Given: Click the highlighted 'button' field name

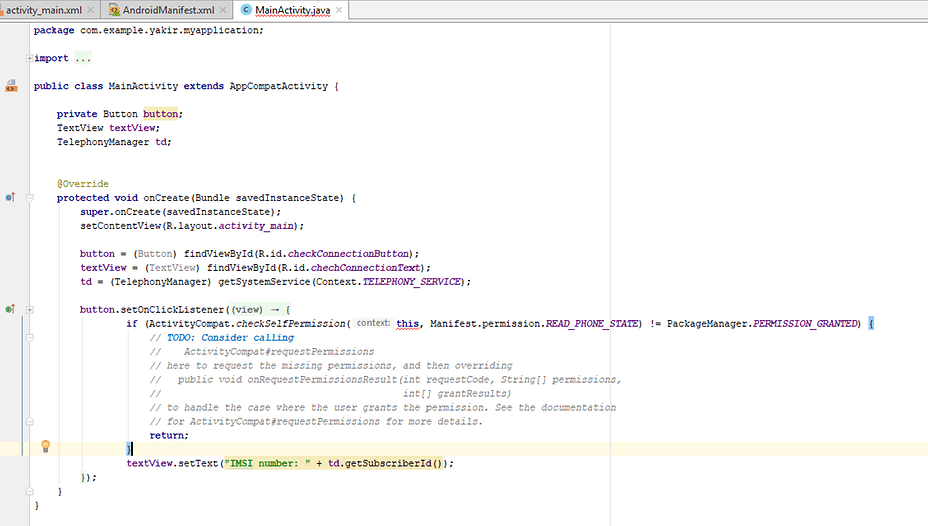Looking at the screenshot, I should [x=160, y=114].
